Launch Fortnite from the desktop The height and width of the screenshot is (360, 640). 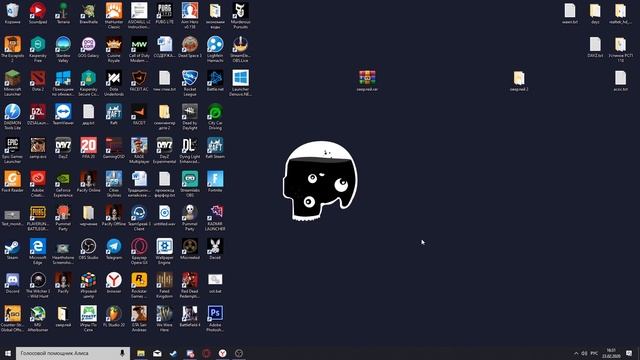click(x=215, y=182)
